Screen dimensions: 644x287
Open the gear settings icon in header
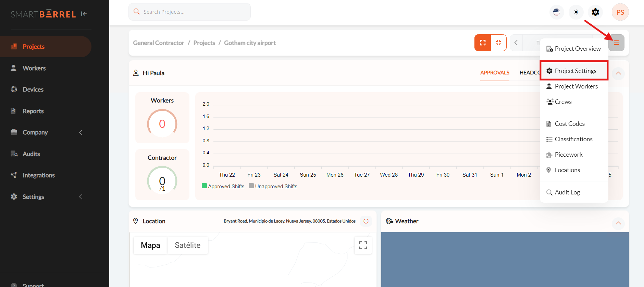click(x=596, y=12)
